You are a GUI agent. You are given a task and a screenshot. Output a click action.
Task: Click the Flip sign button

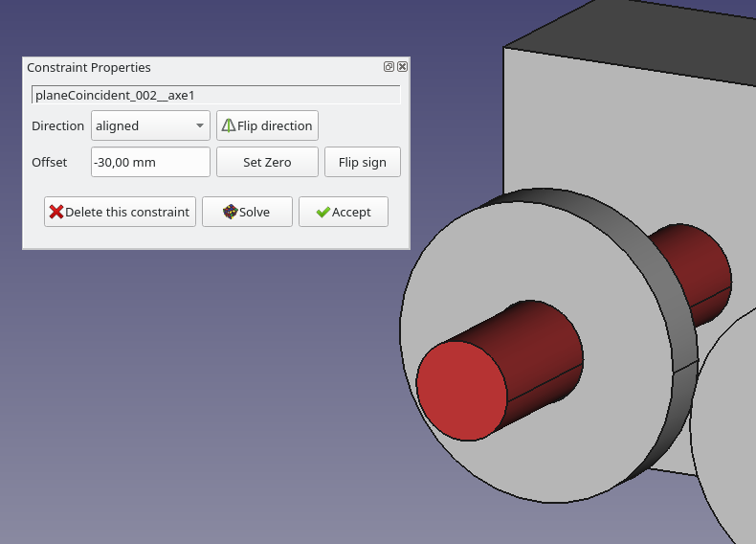[363, 162]
